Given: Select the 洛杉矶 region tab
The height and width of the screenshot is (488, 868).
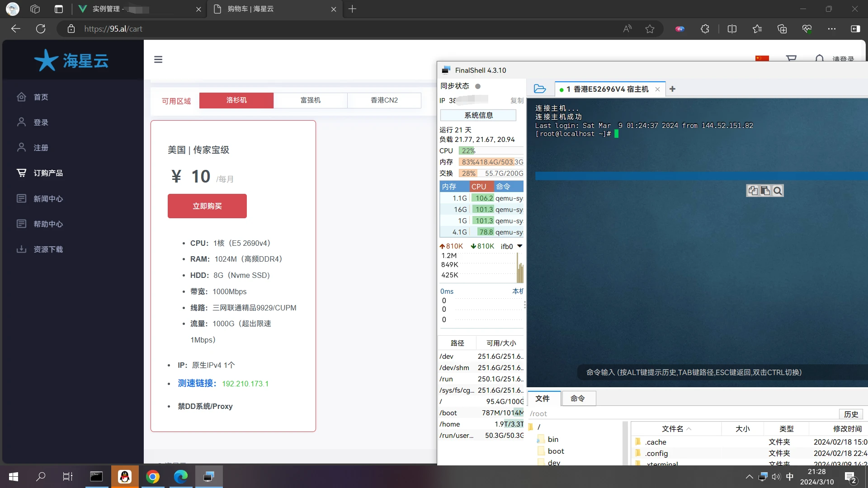Looking at the screenshot, I should [236, 100].
